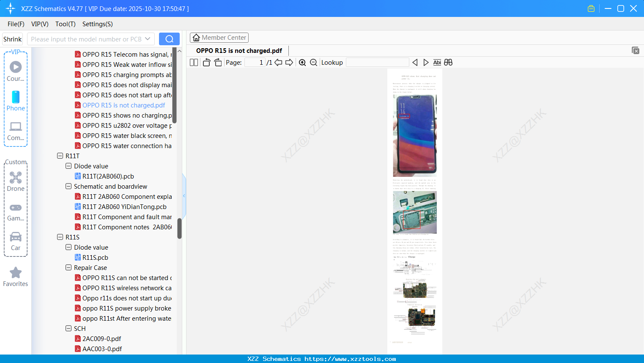Open 'OPPO R15 water black screen' PDF

[x=123, y=135]
